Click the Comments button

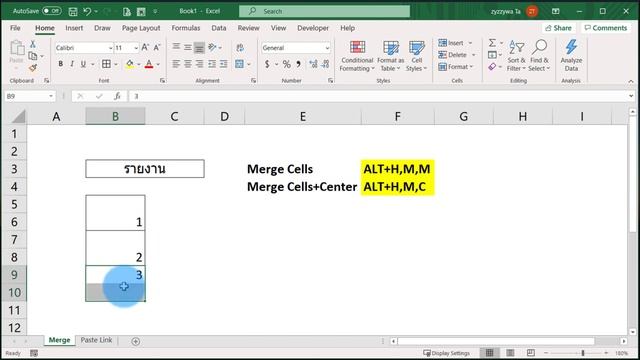(x=606, y=28)
